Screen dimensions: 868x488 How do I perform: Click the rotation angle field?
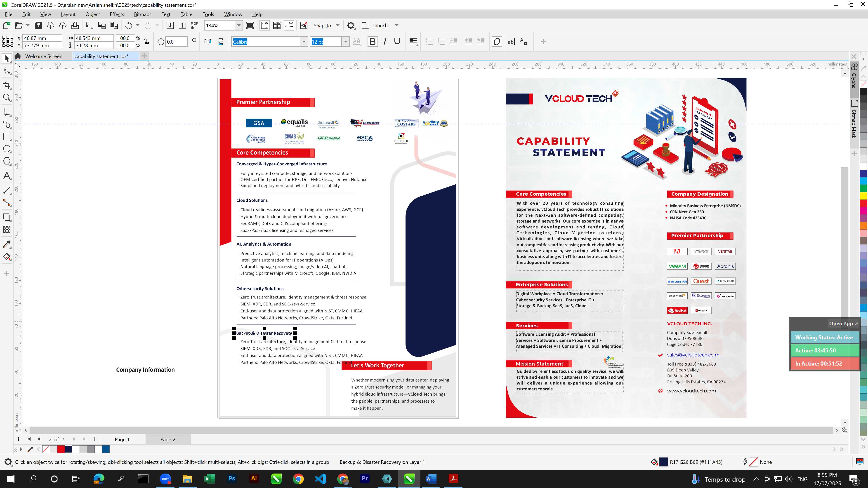coord(176,42)
